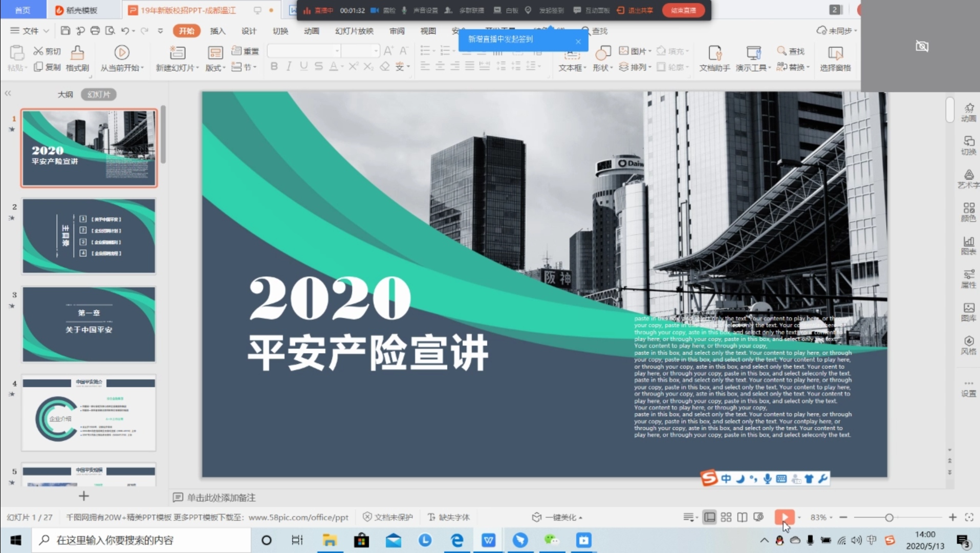The width and height of the screenshot is (980, 553).
Task: Toggle bold formatting button
Action: click(x=274, y=67)
